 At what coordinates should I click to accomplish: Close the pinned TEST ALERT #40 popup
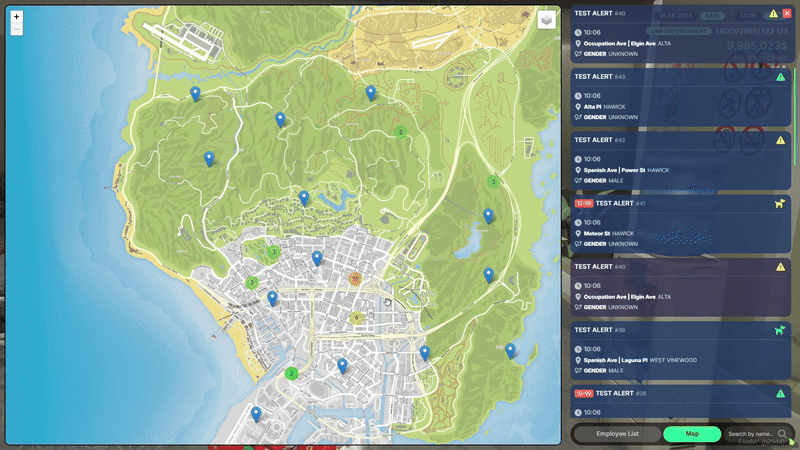click(787, 14)
